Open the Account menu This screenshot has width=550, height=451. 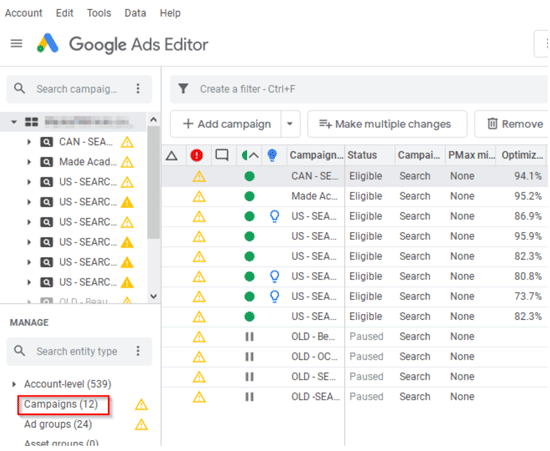(24, 13)
